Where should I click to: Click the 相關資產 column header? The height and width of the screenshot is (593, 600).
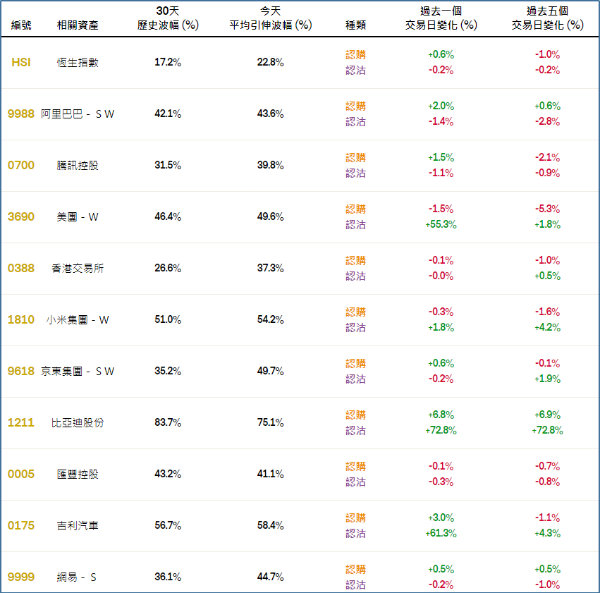tap(77, 25)
